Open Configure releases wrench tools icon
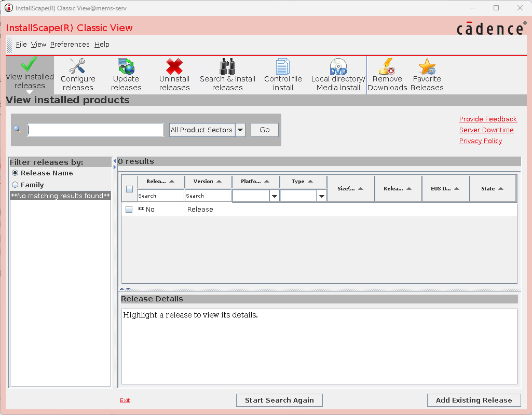The width and height of the screenshot is (532, 415). pyautogui.click(x=77, y=66)
